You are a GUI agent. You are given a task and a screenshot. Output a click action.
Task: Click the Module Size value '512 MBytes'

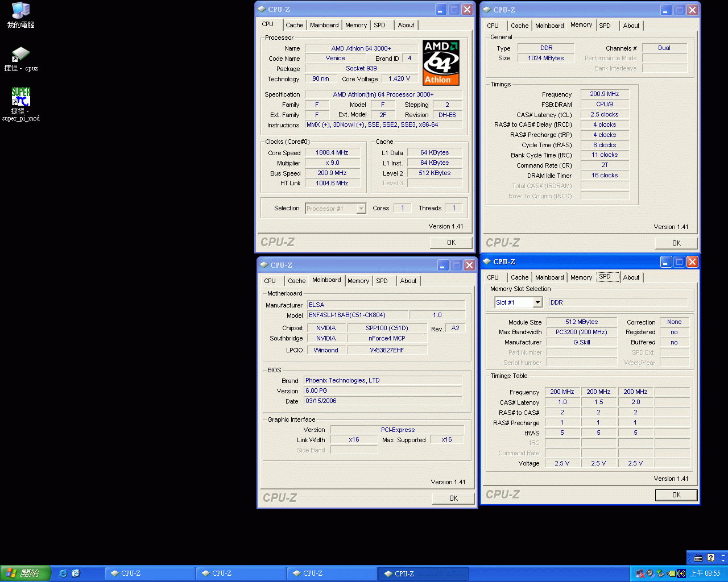click(x=581, y=322)
